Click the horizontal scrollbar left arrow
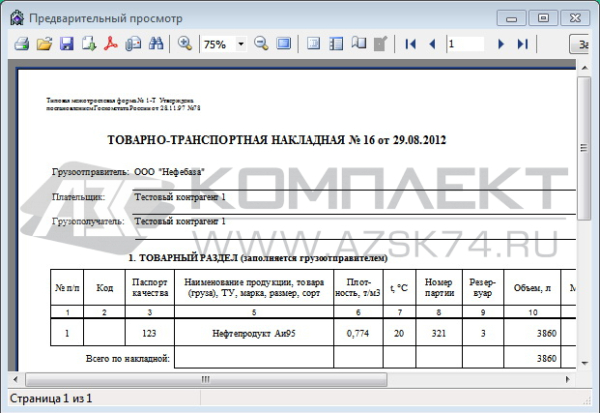Screen dimensions: 600x413 tap(16, 379)
